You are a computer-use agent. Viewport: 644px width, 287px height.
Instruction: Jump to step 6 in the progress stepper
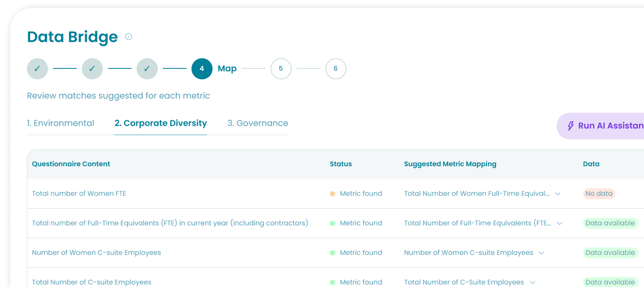pos(336,69)
